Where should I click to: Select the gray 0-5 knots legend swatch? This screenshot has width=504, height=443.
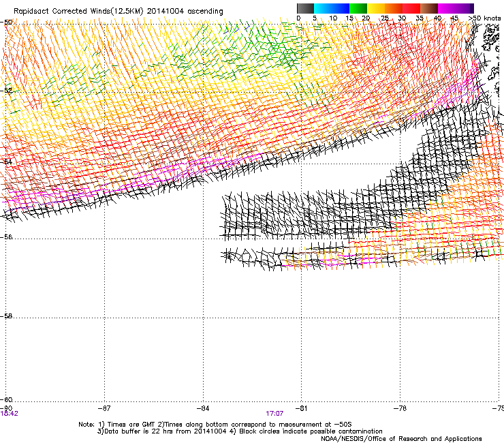(x=305, y=8)
